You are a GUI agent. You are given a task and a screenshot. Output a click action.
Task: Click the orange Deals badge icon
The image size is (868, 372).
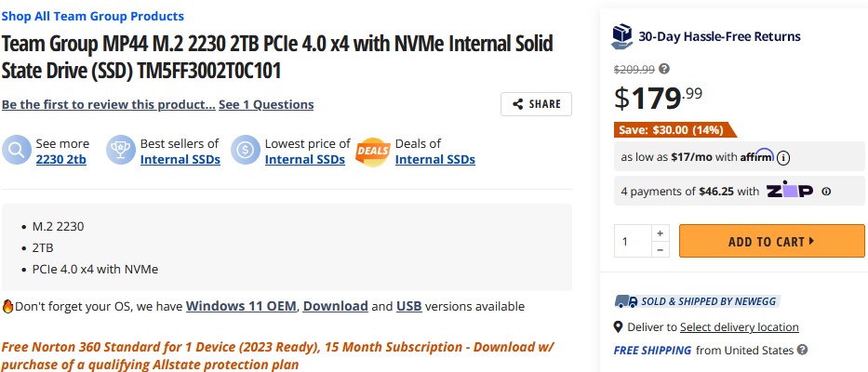[373, 151]
